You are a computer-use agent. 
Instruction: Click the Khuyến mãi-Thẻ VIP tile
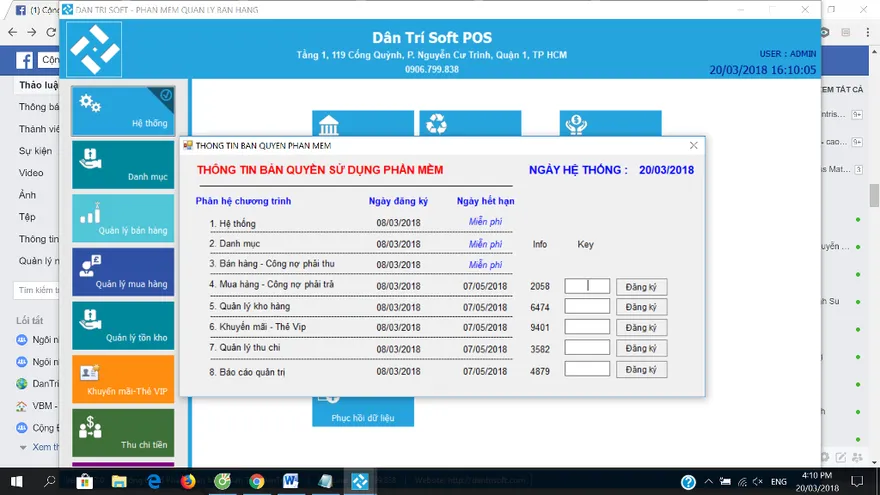point(123,380)
